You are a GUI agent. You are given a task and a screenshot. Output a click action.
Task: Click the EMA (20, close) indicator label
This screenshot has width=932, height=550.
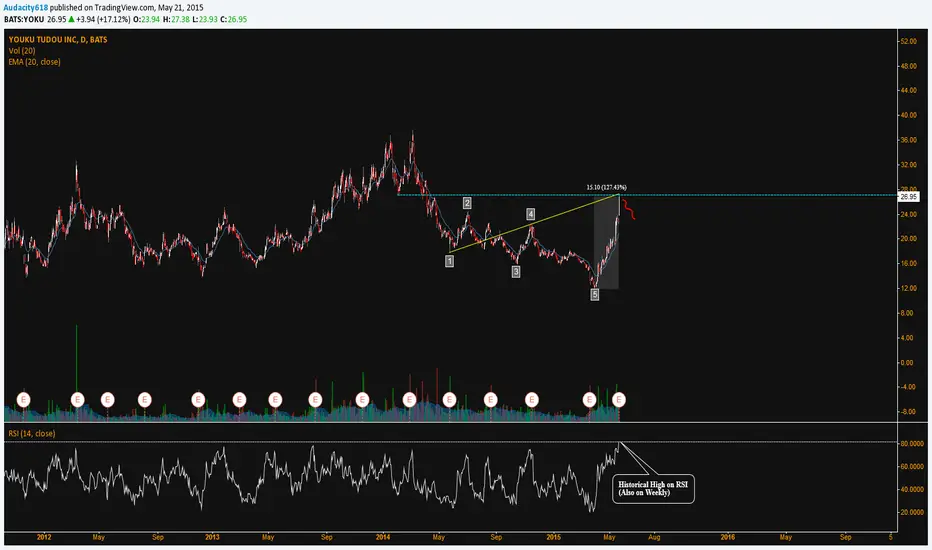tap(34, 62)
